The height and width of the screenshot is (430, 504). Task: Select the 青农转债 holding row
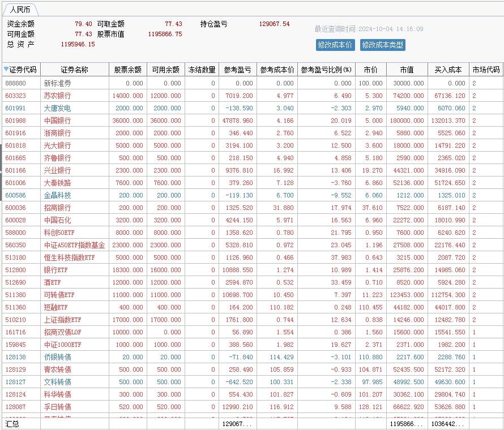(x=252, y=369)
